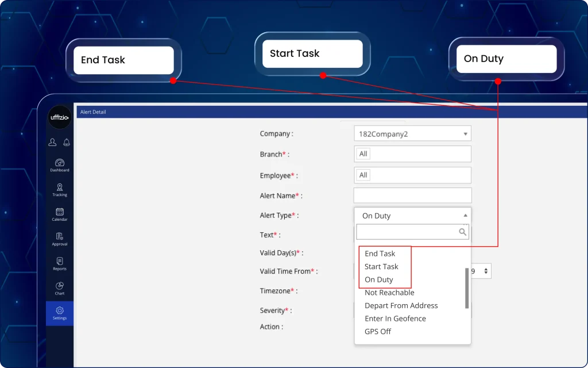The height and width of the screenshot is (368, 588).
Task: Click the 'All' tag in Branch field
Action: pos(363,154)
